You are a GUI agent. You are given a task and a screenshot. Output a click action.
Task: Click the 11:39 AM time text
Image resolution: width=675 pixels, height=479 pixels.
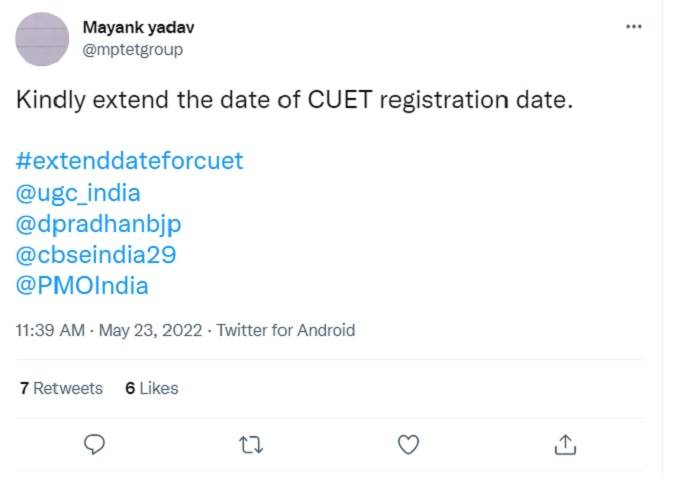click(x=48, y=329)
